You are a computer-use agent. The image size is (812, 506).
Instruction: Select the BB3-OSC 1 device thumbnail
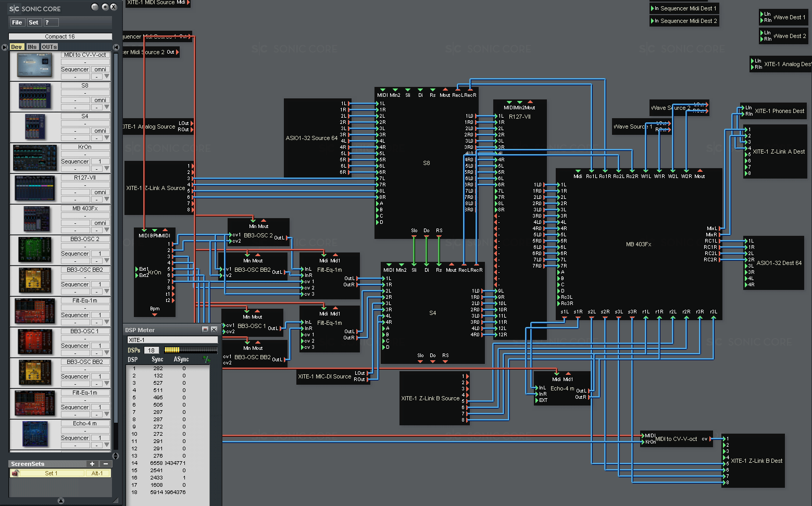35,342
